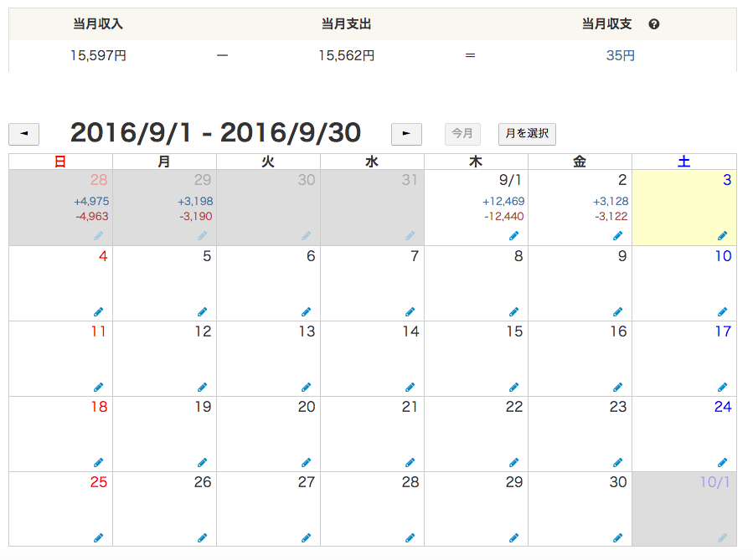The image size is (753, 560).
Task: Go to the next month with right arrow
Action: pos(406,134)
